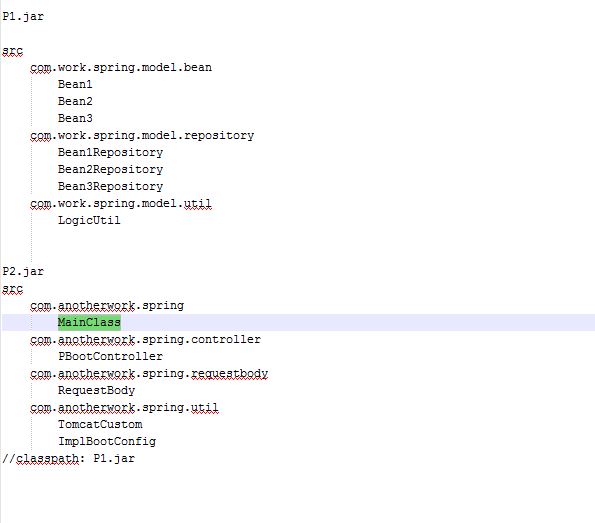Click the Bean1Repository entry
The width and height of the screenshot is (595, 523).
click(110, 153)
